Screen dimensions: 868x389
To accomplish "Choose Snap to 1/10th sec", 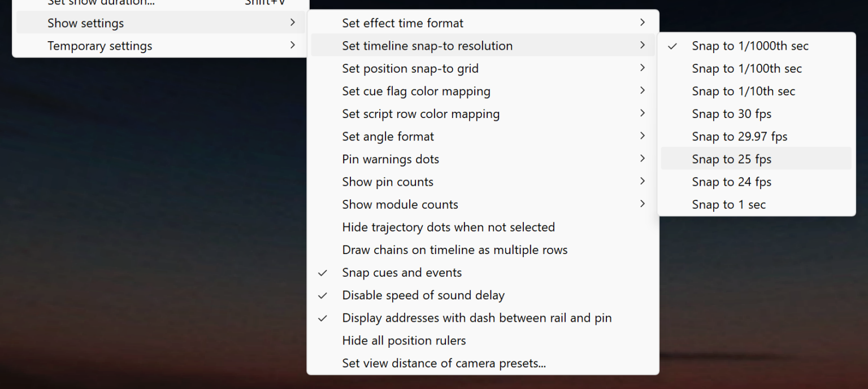I will (743, 91).
